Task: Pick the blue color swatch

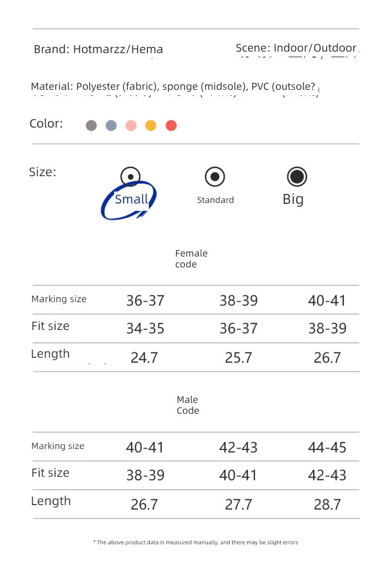Action: (111, 126)
